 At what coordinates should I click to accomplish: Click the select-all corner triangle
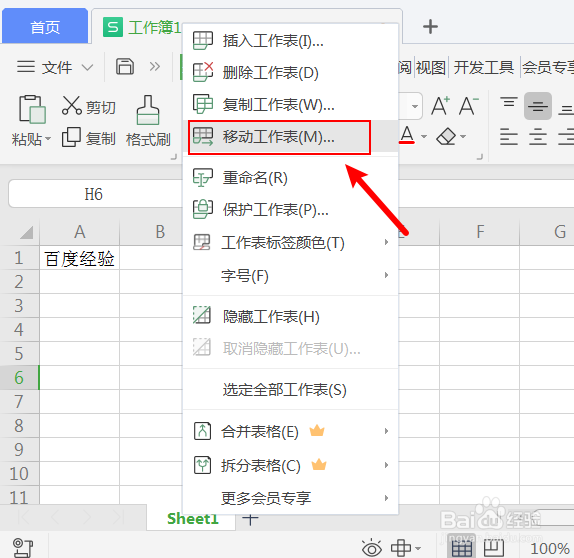coord(26,232)
